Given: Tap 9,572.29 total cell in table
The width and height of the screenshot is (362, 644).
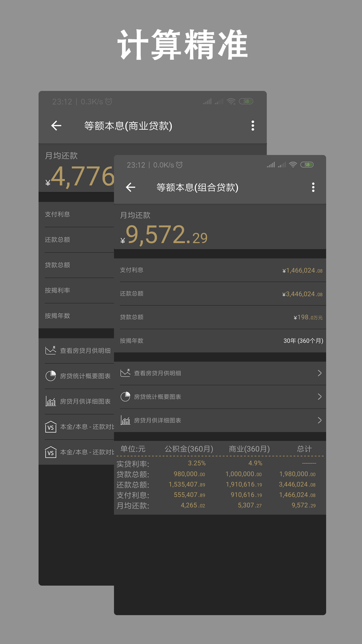Looking at the screenshot, I should pyautogui.click(x=303, y=505).
